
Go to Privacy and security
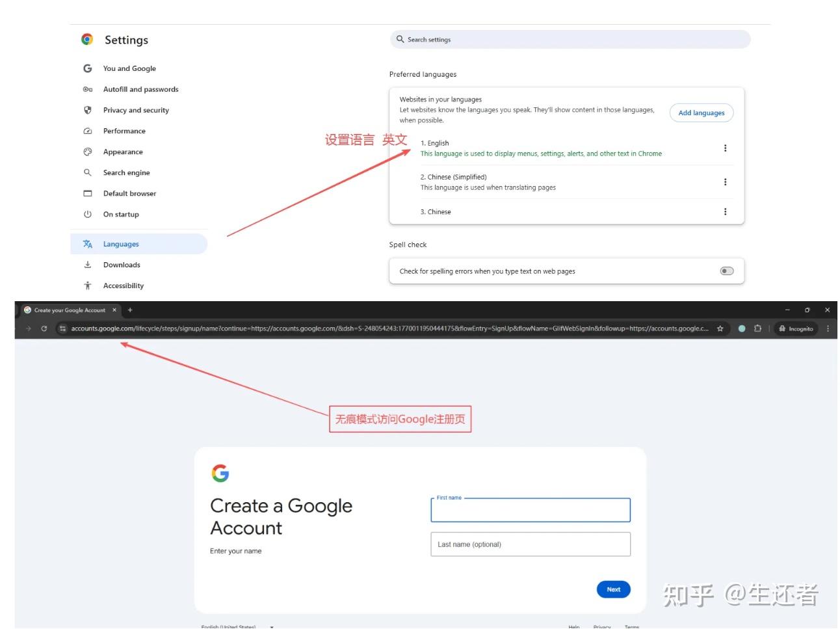tap(136, 110)
